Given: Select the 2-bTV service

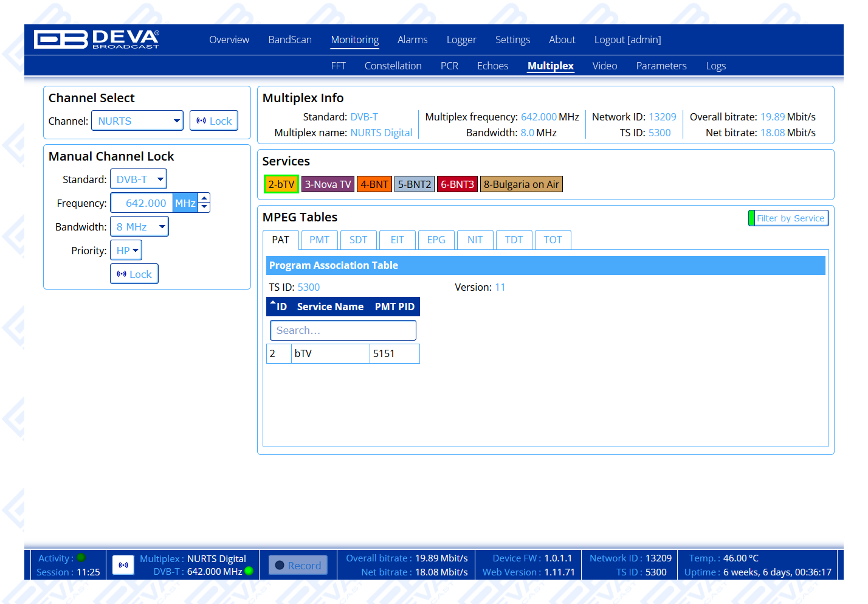Looking at the screenshot, I should coord(281,184).
